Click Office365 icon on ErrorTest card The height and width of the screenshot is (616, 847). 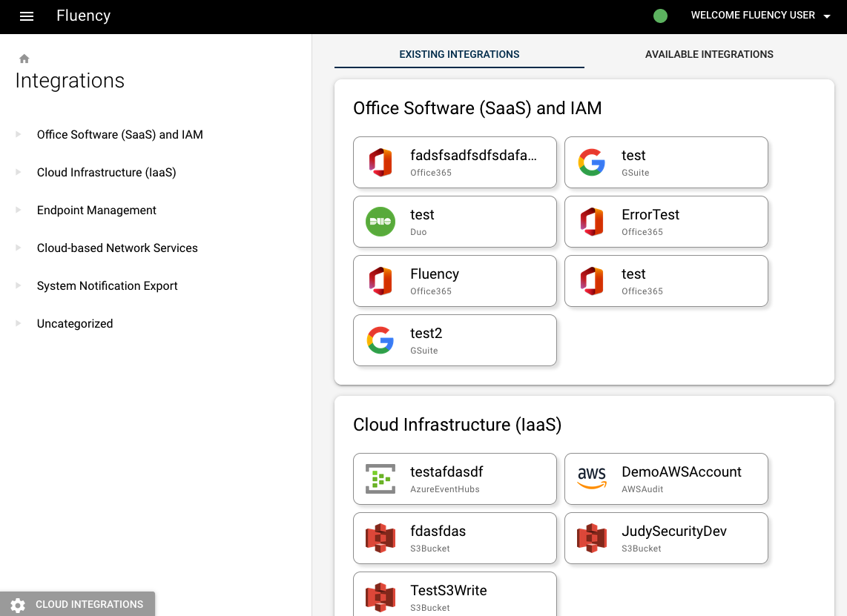pyautogui.click(x=592, y=222)
